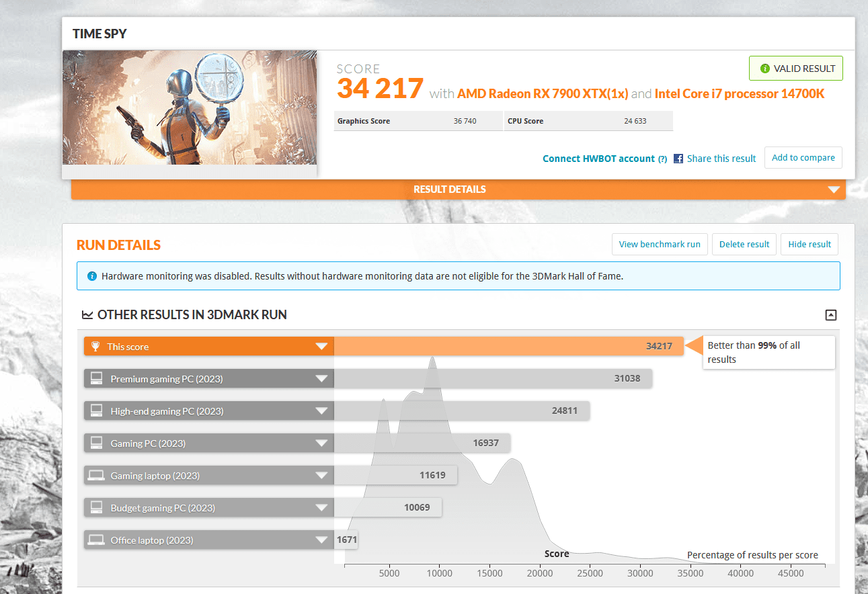Expand the This score dropdown arrow
The width and height of the screenshot is (868, 594).
click(321, 347)
